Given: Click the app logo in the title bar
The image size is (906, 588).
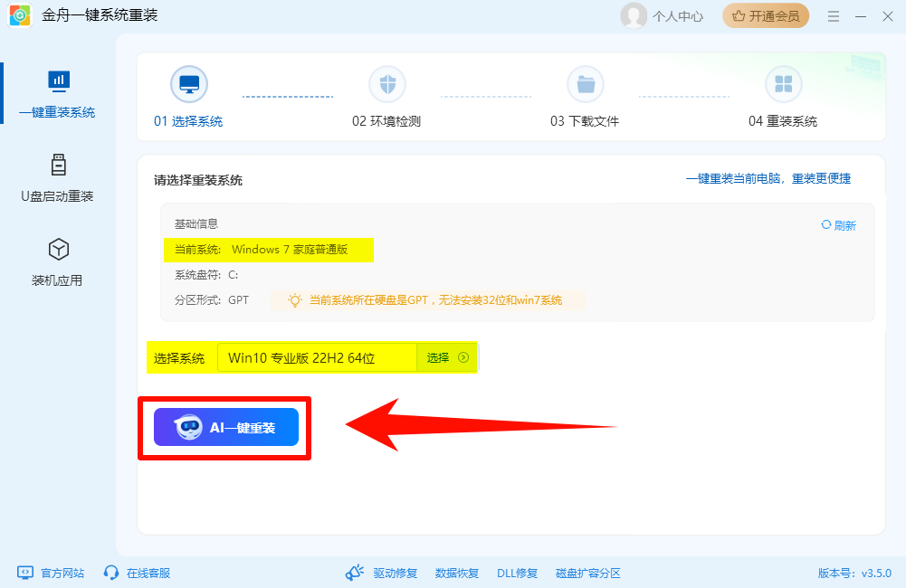Looking at the screenshot, I should point(18,15).
